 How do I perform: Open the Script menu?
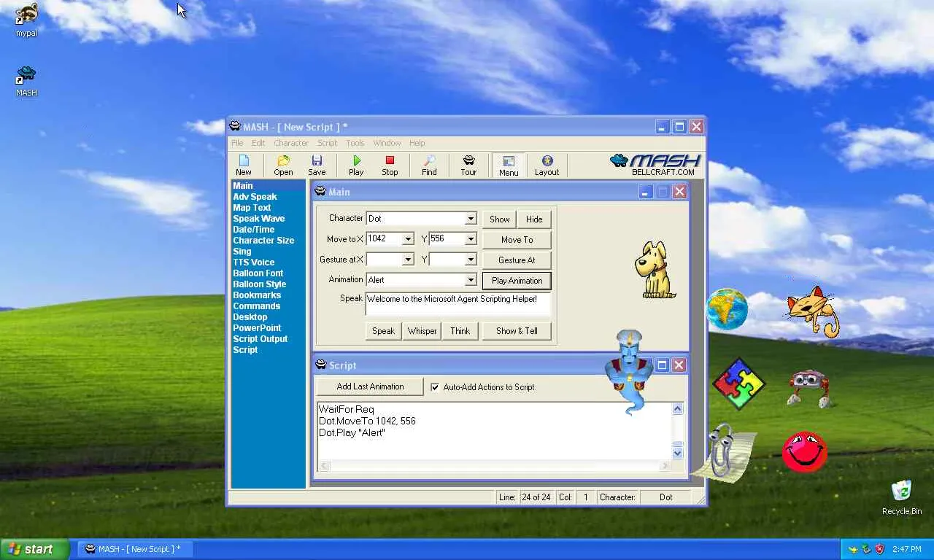click(327, 143)
